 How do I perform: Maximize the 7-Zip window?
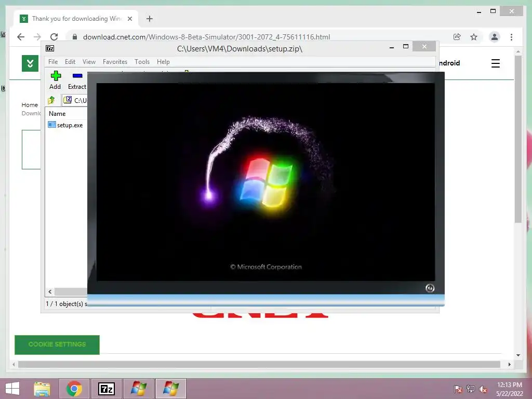coord(405,47)
